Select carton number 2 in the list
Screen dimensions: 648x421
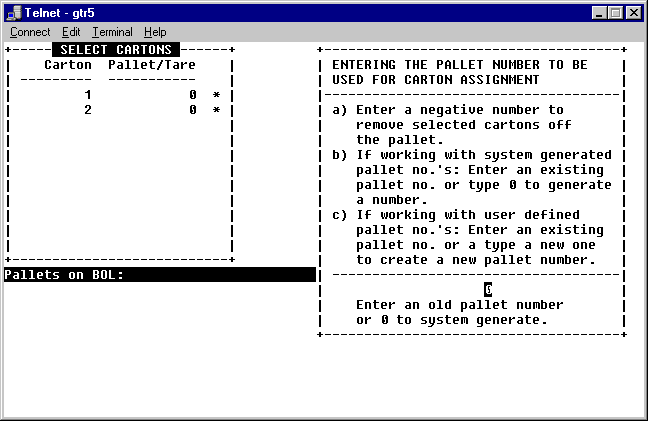(x=88, y=110)
